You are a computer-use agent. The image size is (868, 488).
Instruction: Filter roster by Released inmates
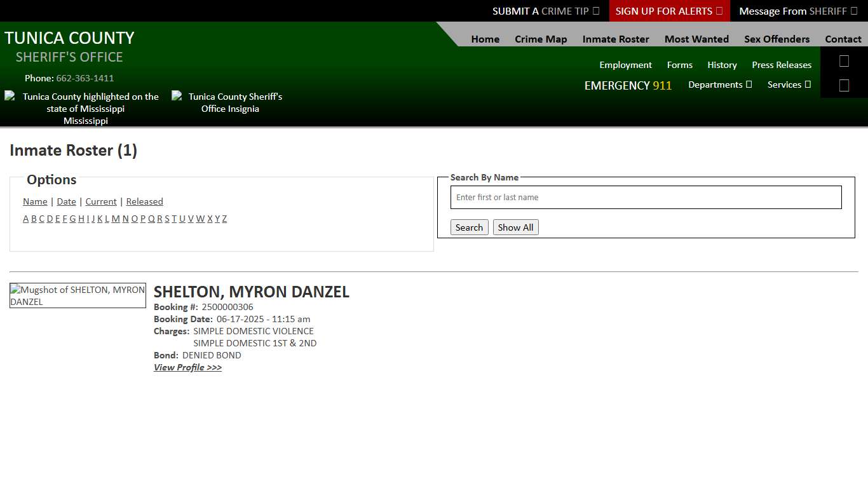coord(144,201)
